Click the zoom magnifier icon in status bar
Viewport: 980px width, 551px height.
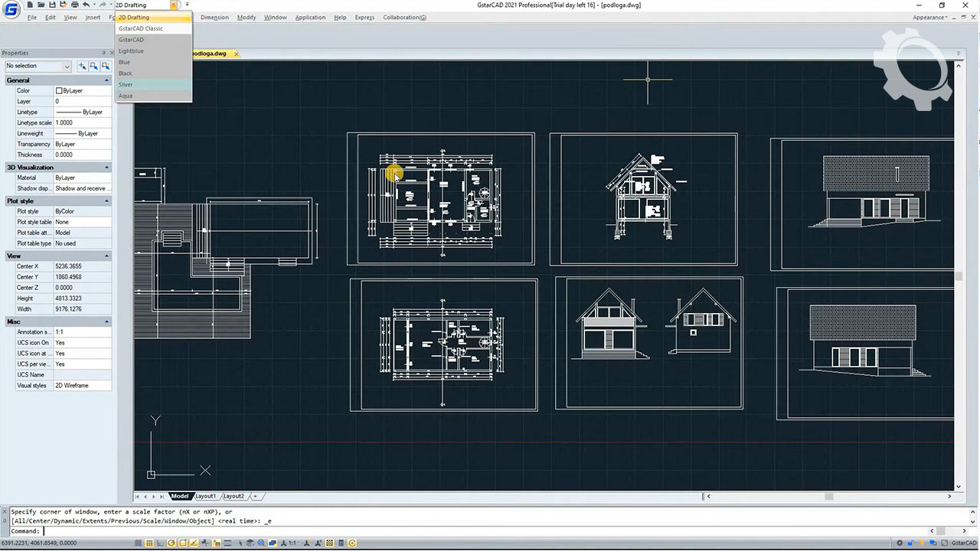pos(261,543)
